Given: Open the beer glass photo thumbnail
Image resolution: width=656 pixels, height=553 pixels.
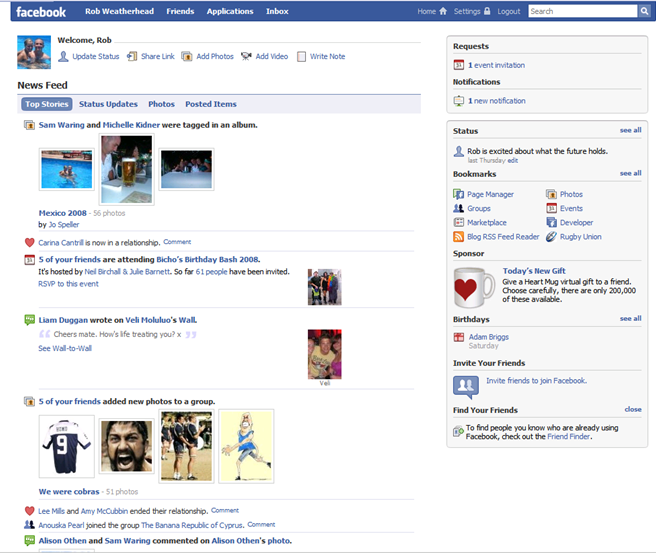Looking at the screenshot, I should coord(127,169).
